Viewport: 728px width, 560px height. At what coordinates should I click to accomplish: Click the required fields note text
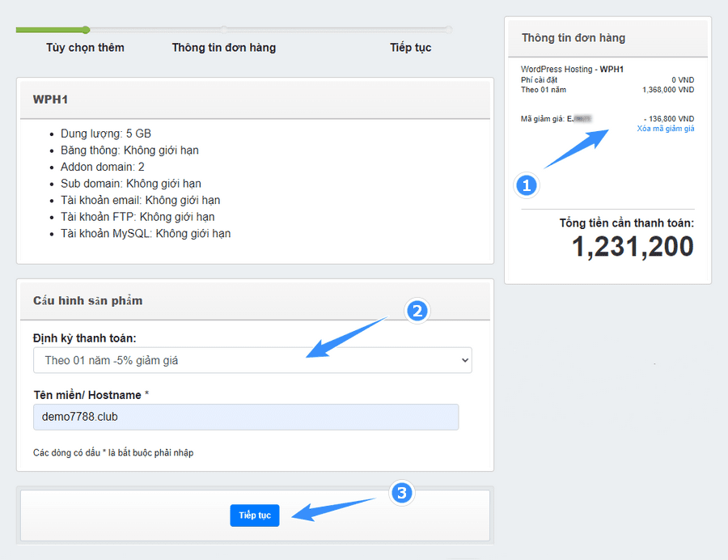coord(113,452)
